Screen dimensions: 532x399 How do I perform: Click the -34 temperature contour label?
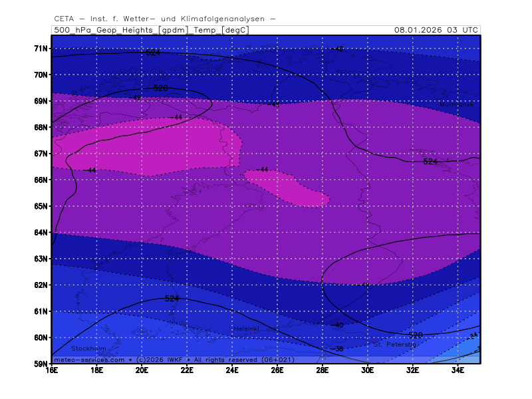pyautogui.click(x=473, y=335)
